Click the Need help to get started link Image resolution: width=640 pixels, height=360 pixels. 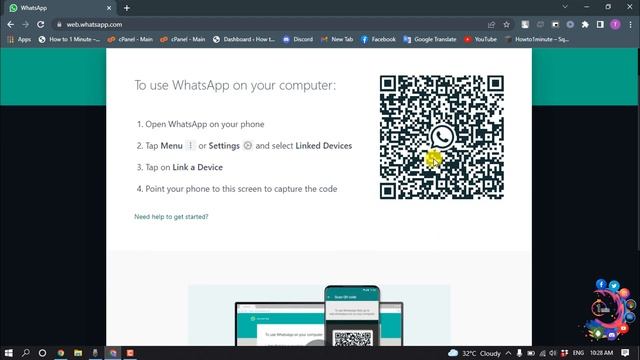click(171, 217)
